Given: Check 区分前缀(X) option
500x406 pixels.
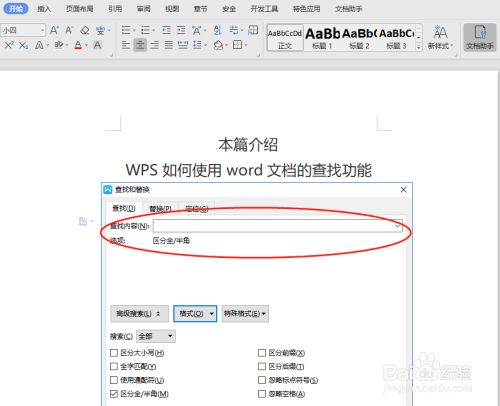Looking at the screenshot, I should [x=262, y=353].
